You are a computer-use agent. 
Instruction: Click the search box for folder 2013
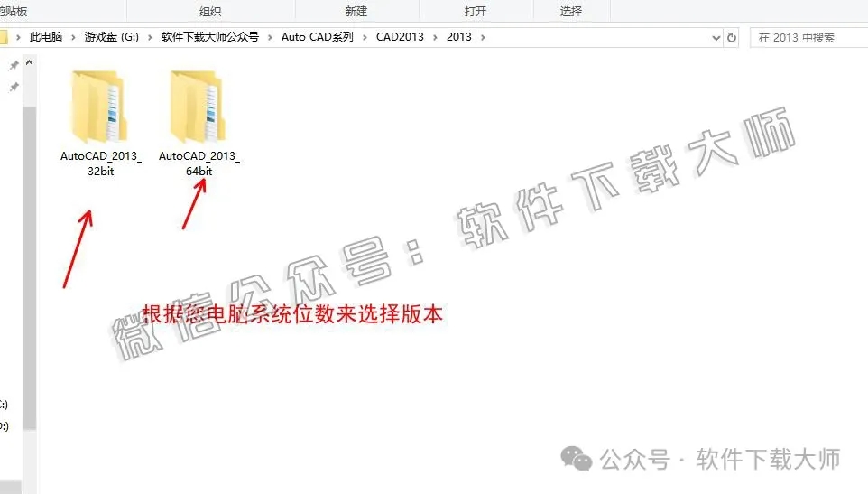808,37
